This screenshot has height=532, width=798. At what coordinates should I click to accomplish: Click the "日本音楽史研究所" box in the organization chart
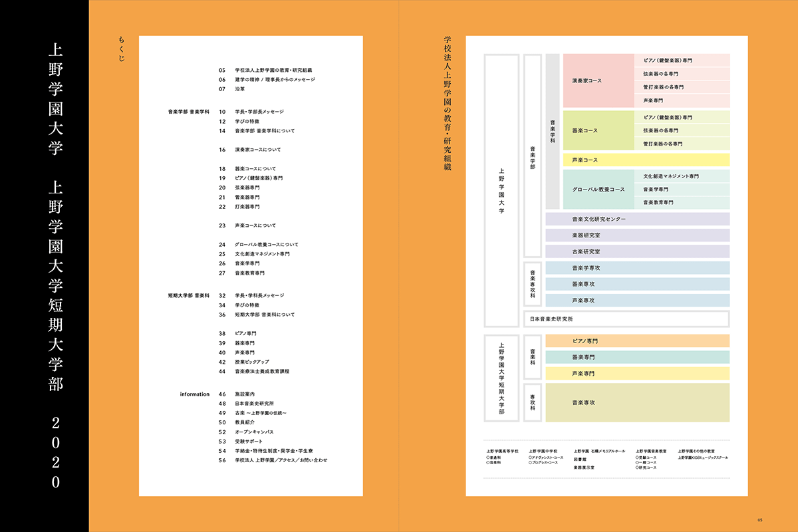(626, 319)
